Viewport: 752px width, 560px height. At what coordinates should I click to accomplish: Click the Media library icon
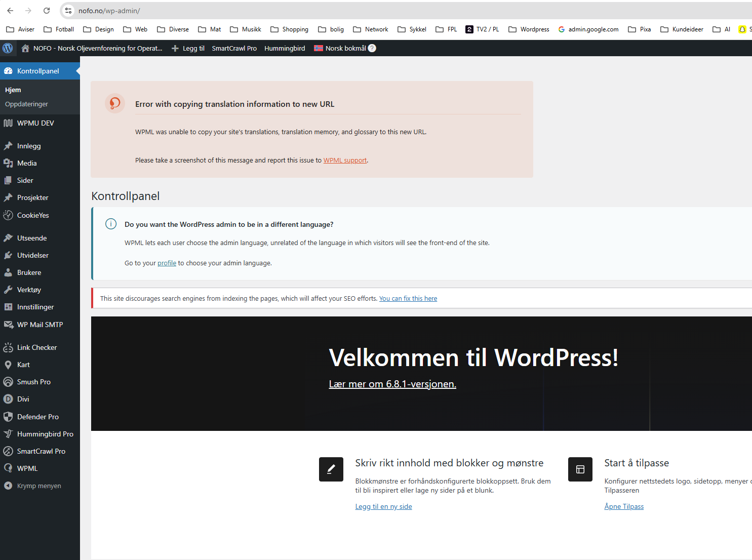click(x=8, y=163)
